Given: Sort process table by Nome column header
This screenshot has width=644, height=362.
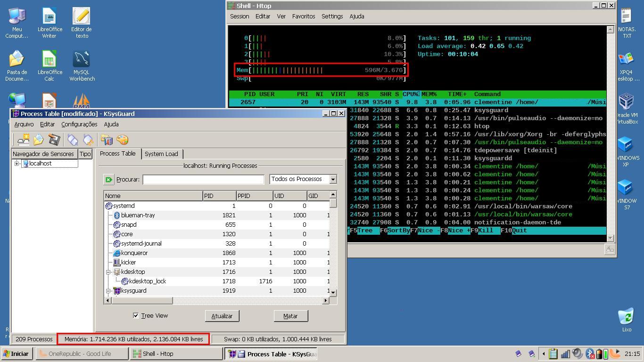Looking at the screenshot, I should click(x=153, y=196).
